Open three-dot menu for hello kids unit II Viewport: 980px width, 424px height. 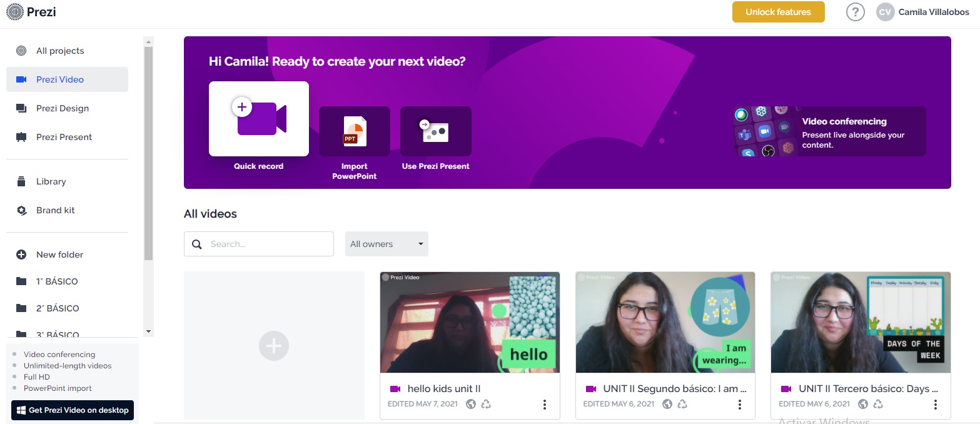[545, 405]
